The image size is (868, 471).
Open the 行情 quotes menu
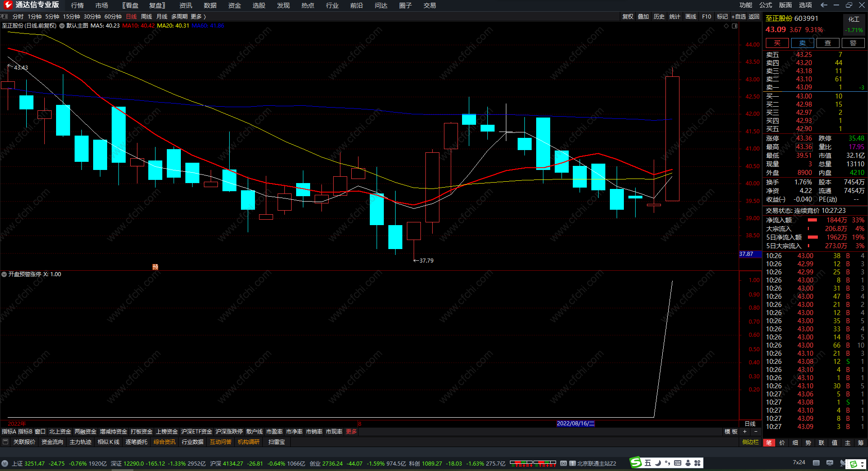tap(77, 5)
